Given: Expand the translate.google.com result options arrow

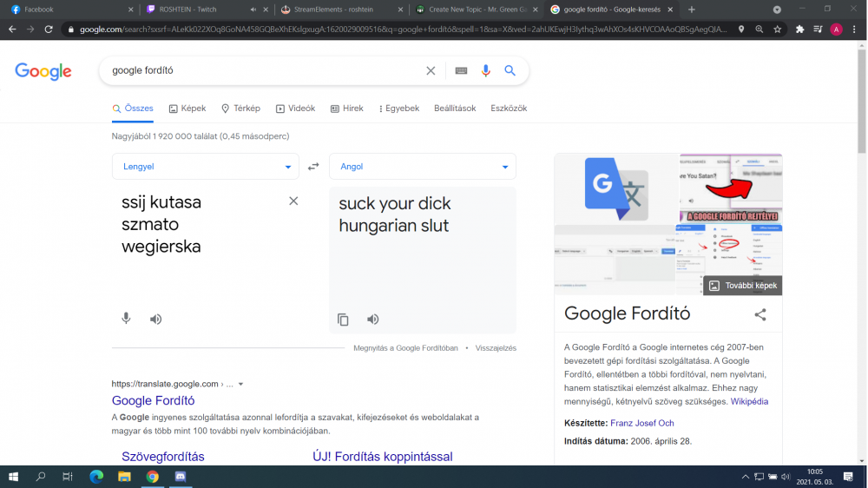Looking at the screenshot, I should pyautogui.click(x=240, y=384).
